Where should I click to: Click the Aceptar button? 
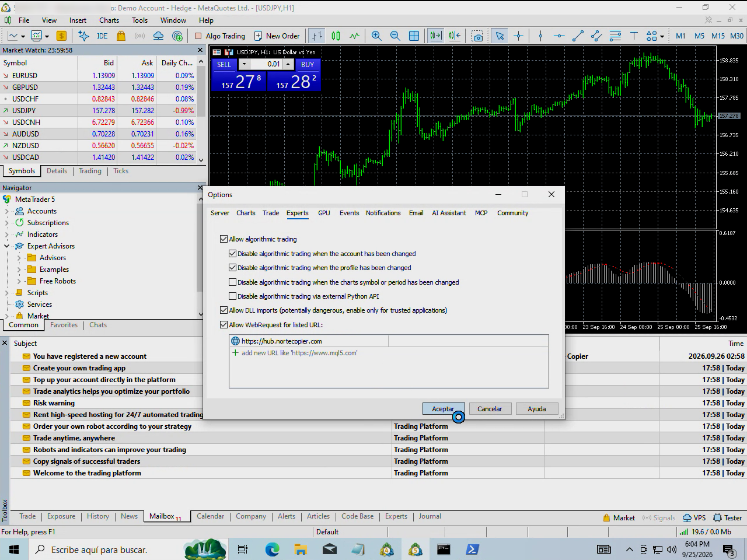click(444, 409)
